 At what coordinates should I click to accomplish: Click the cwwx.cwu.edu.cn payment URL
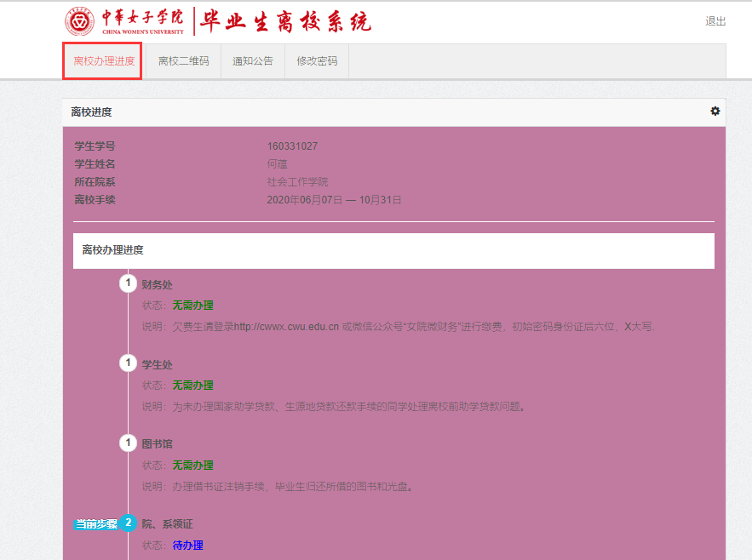pyautogui.click(x=286, y=326)
